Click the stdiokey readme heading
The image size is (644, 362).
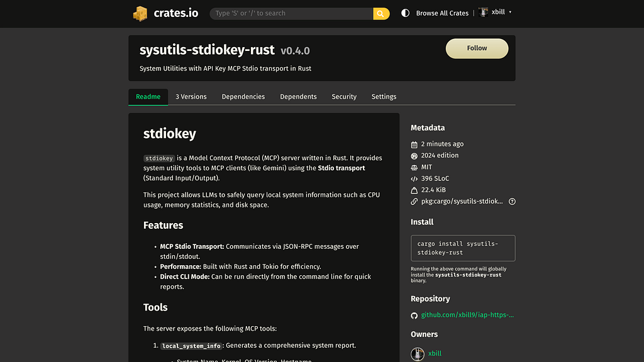tap(170, 134)
